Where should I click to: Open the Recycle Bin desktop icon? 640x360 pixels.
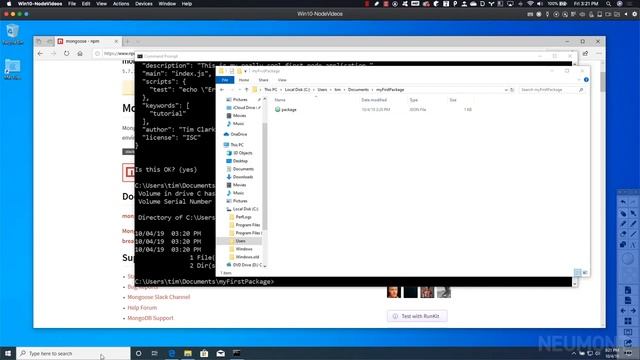pos(12,34)
